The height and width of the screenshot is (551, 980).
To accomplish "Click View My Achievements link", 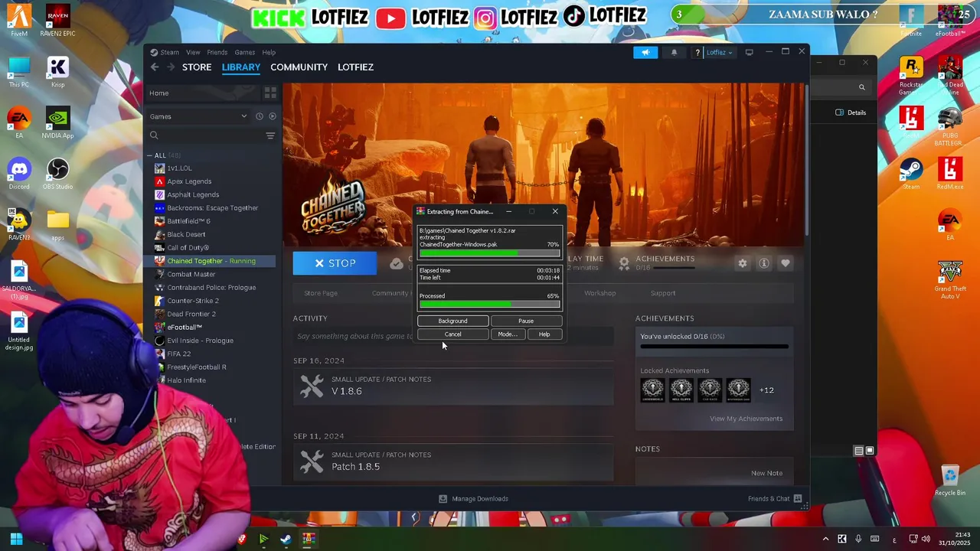I will (x=746, y=419).
